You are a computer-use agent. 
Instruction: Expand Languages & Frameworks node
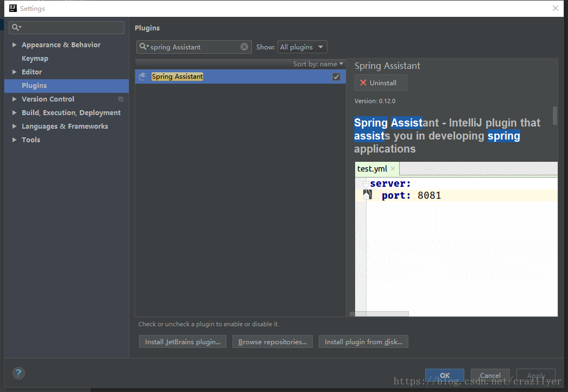[14, 126]
